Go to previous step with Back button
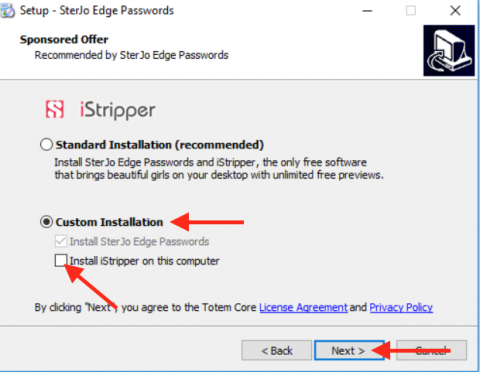The image size is (480, 372). 277,351
